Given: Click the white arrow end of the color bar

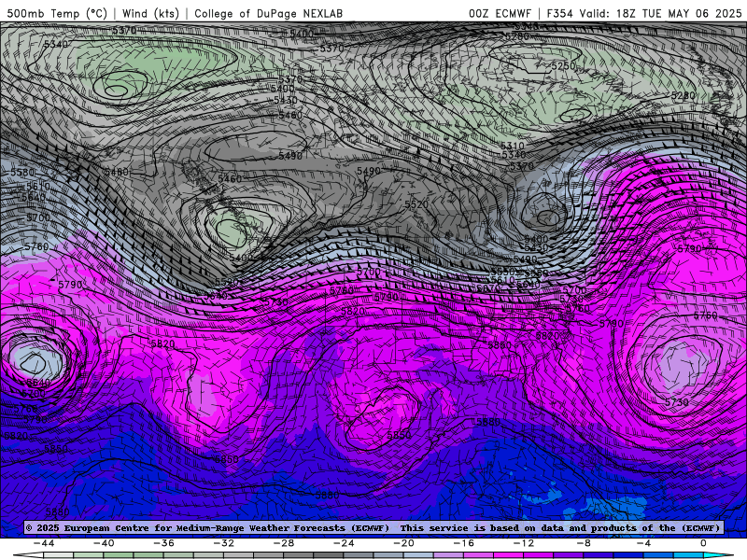Looking at the screenshot, I should click(x=28, y=555).
